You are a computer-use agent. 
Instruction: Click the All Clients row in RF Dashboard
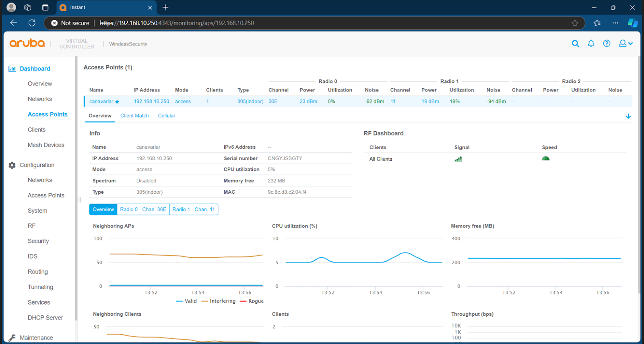point(497,159)
